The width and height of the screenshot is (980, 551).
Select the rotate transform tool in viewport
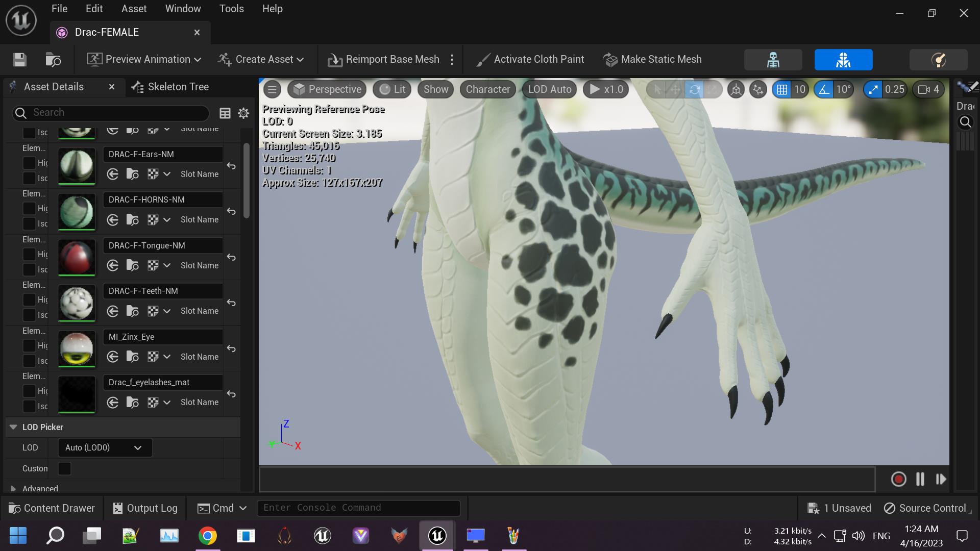coord(694,89)
